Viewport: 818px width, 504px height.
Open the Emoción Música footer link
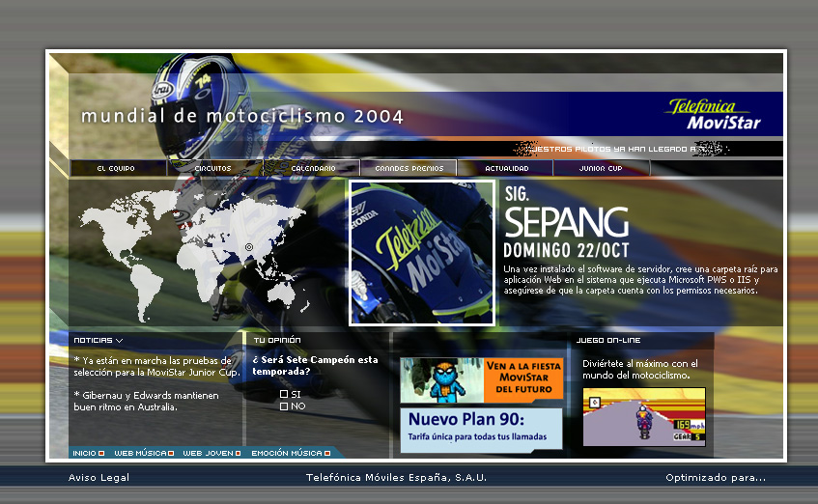click(287, 453)
